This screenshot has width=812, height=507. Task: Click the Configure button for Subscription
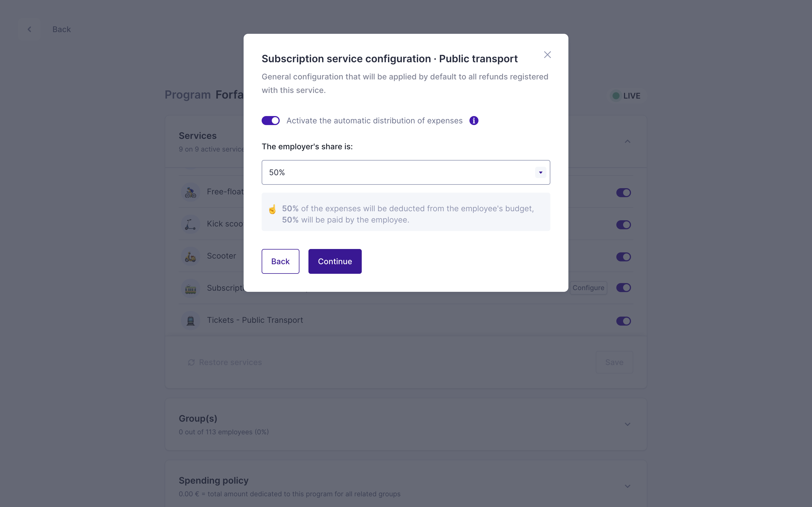(x=588, y=288)
